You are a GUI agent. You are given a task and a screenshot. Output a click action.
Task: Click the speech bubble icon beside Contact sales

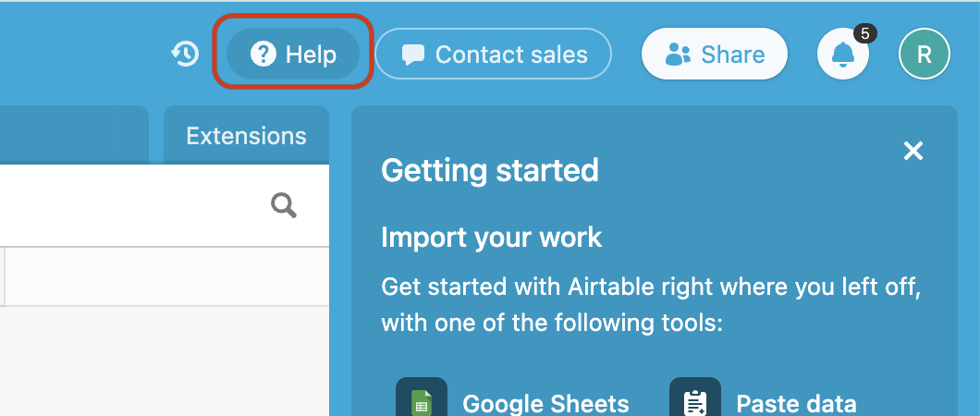pos(413,55)
